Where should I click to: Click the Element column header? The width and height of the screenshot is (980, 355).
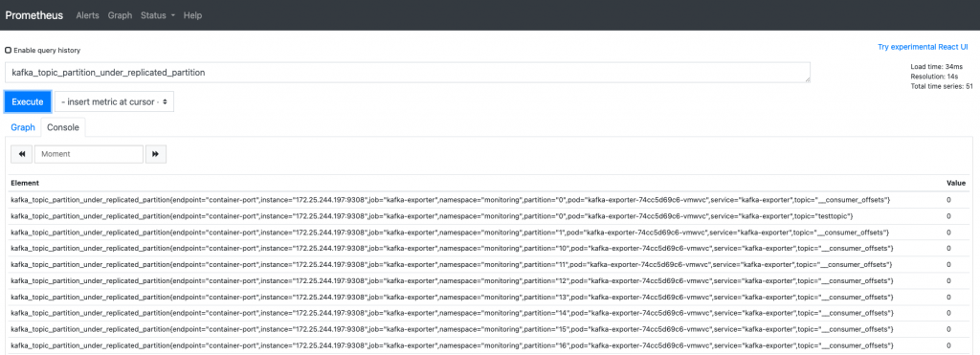click(x=25, y=183)
